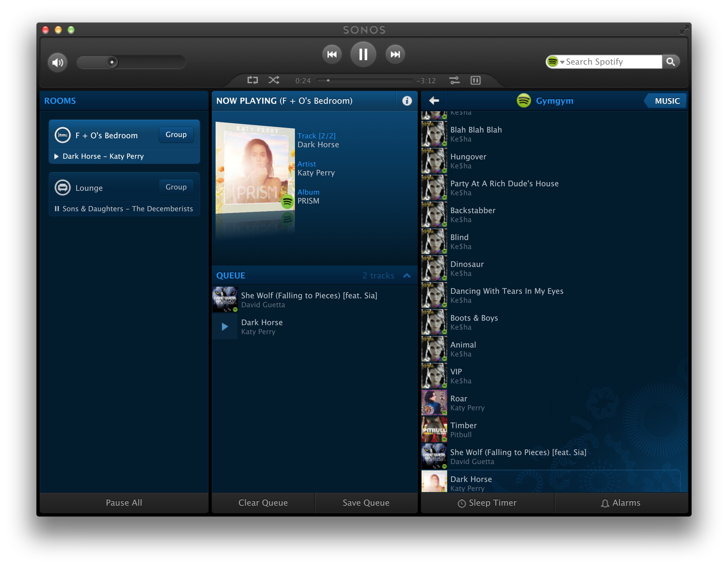728x567 pixels.
Task: Select Boots & Boys track
Action: coord(554,322)
